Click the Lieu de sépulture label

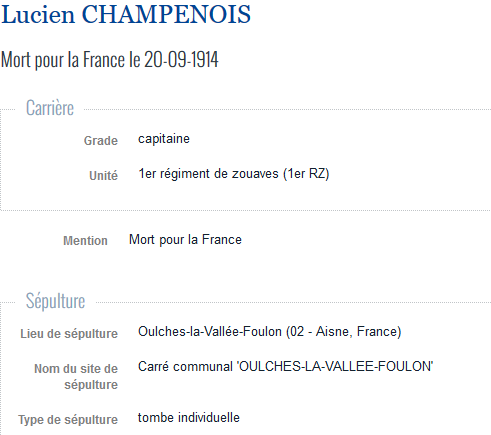(69, 334)
